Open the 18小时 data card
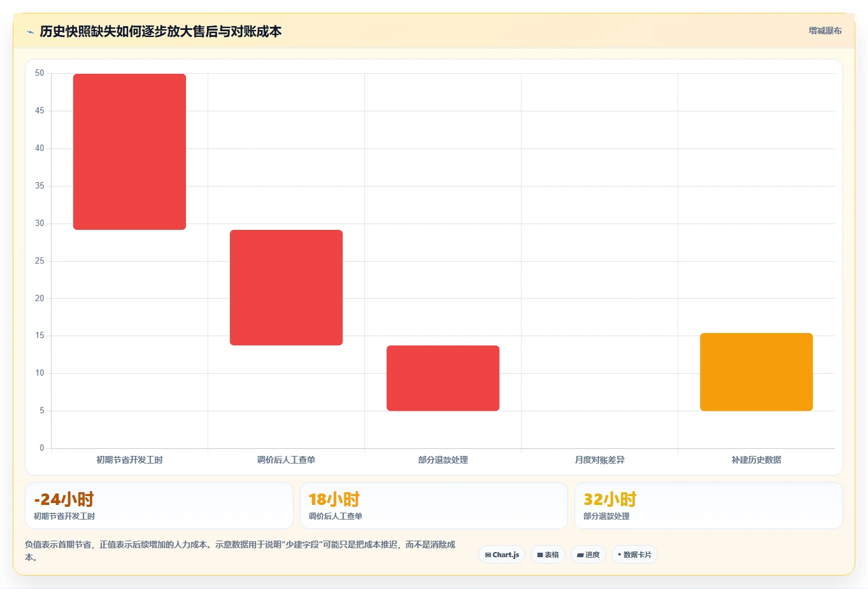The height and width of the screenshot is (589, 868). tap(434, 506)
